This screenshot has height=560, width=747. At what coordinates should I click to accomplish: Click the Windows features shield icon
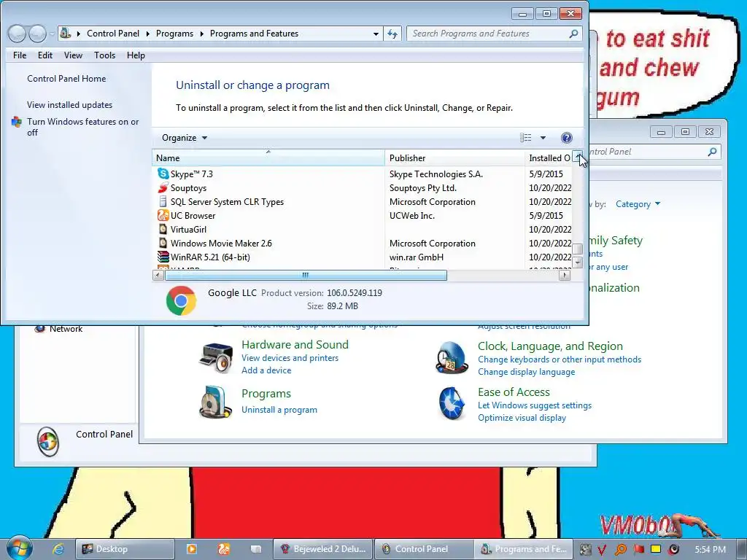pyautogui.click(x=17, y=122)
